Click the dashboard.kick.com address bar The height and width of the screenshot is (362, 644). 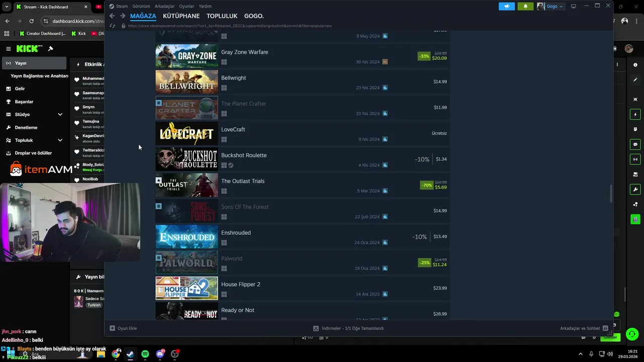[73, 21]
